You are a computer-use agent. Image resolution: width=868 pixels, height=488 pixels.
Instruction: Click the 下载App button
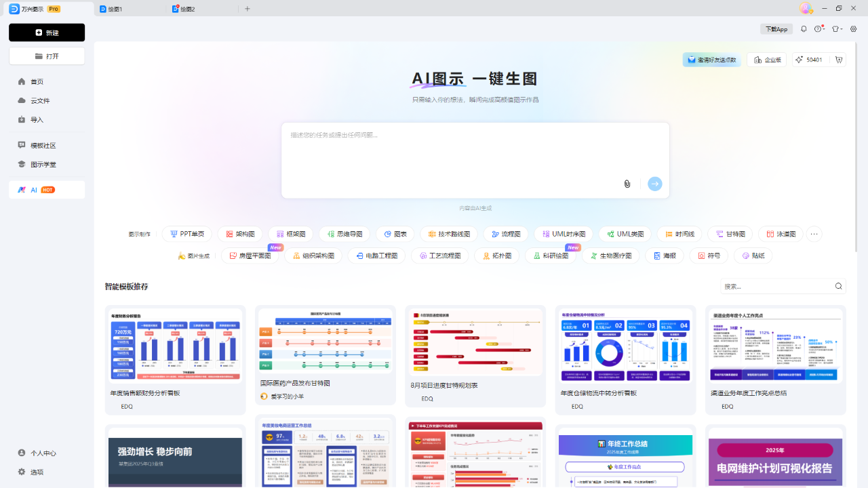point(776,29)
